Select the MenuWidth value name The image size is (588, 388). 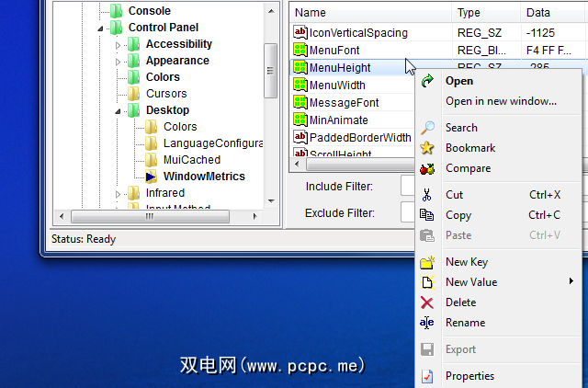[337, 86]
